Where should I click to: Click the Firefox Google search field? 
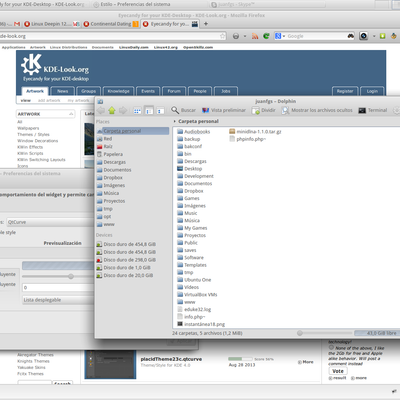tap(315, 36)
